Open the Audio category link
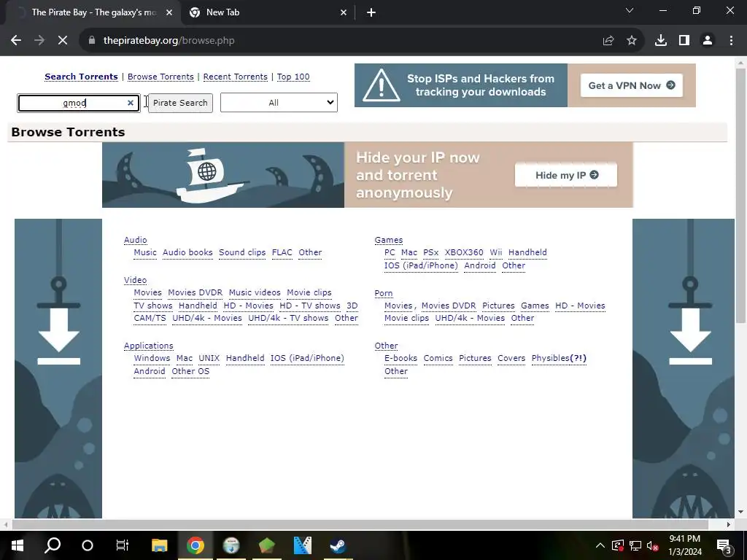 135,240
